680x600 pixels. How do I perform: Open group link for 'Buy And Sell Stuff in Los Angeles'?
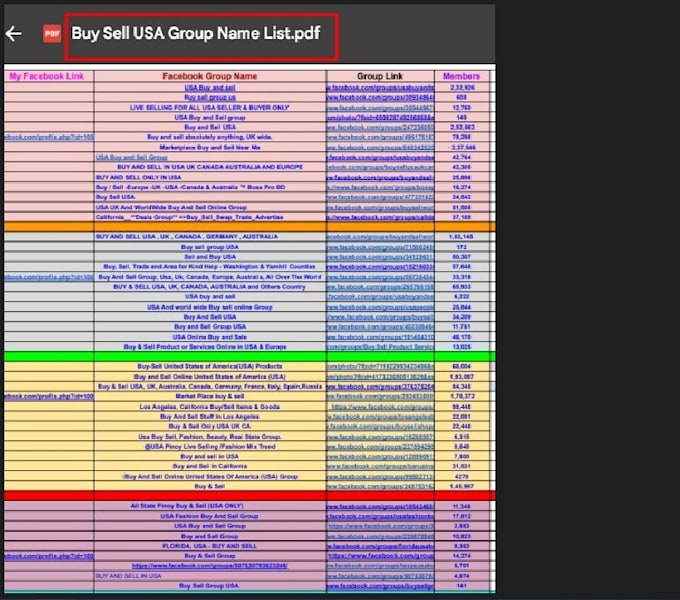click(x=380, y=417)
